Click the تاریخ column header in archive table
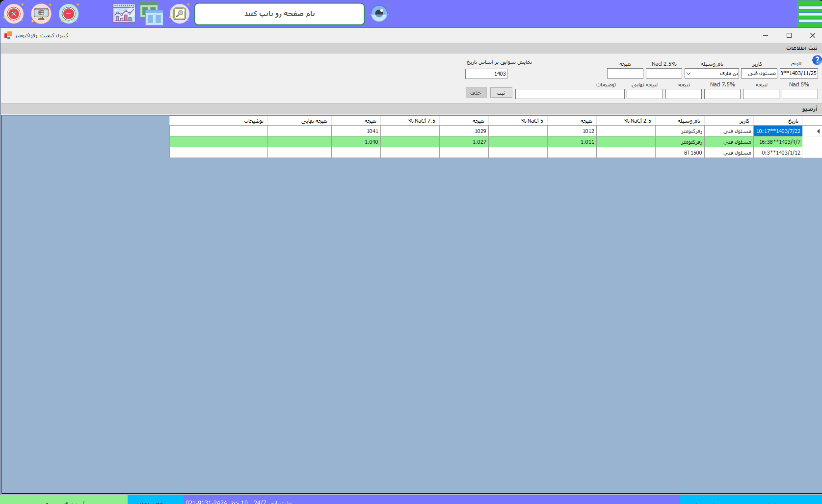The height and width of the screenshot is (504, 822). (x=778, y=121)
